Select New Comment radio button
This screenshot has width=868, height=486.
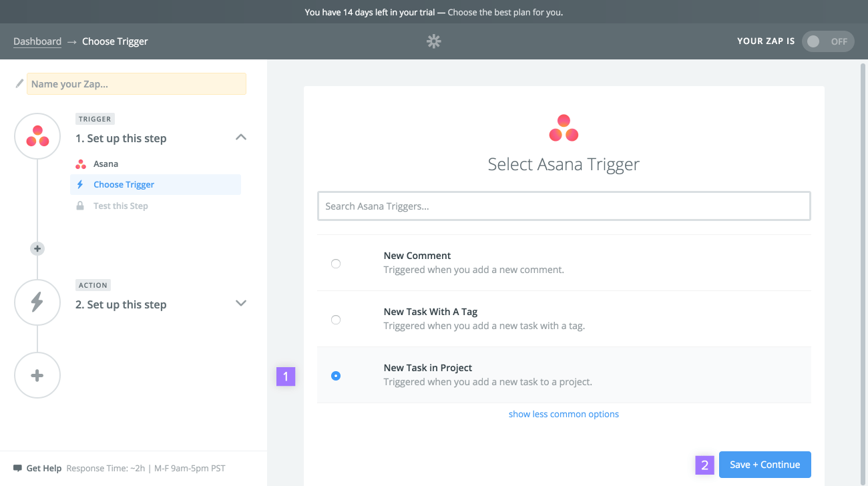coord(336,264)
